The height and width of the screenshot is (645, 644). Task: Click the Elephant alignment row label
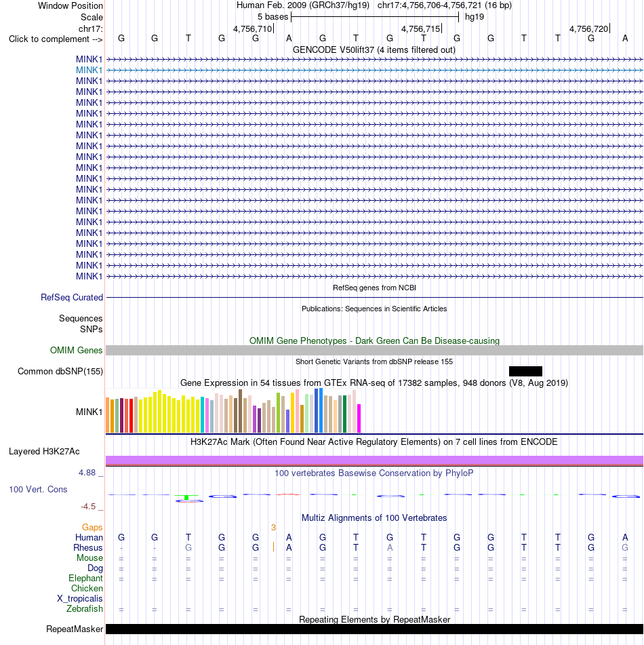(85, 579)
